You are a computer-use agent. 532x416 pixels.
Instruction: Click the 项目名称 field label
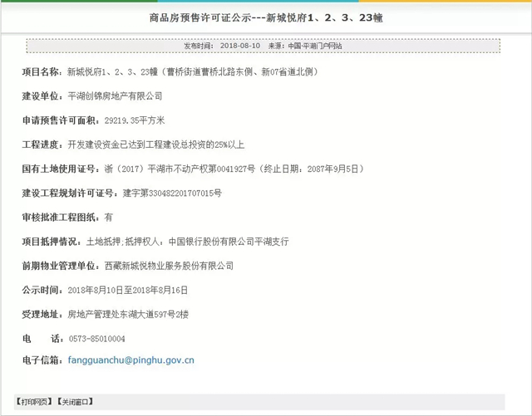[x=41, y=72]
